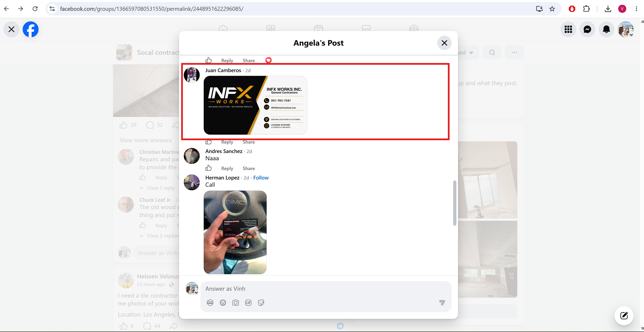Open Andres Sanchez's profile name

tap(224, 151)
